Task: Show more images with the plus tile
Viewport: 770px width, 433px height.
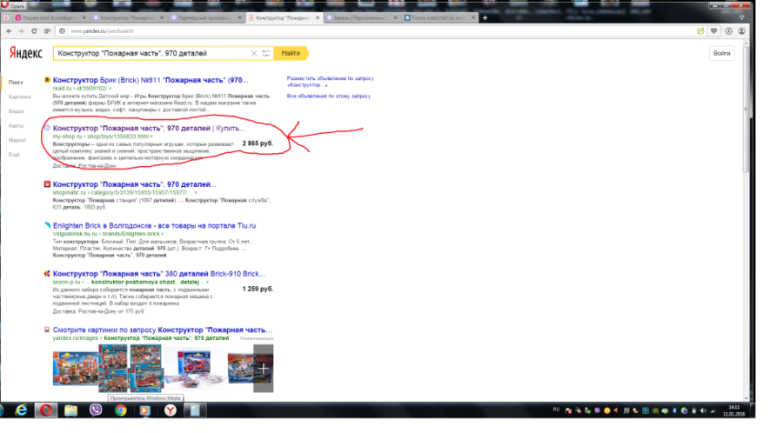Action: point(262,367)
